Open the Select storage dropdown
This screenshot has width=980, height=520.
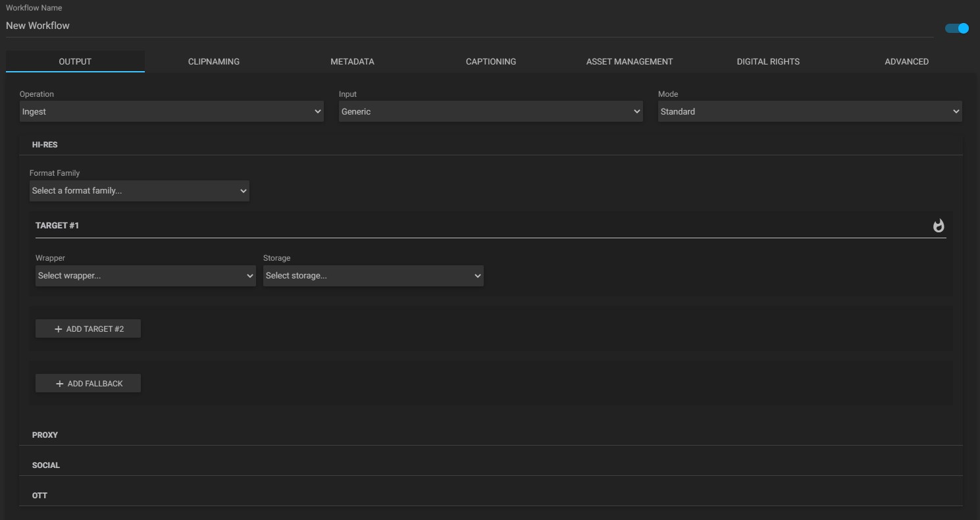[373, 276]
